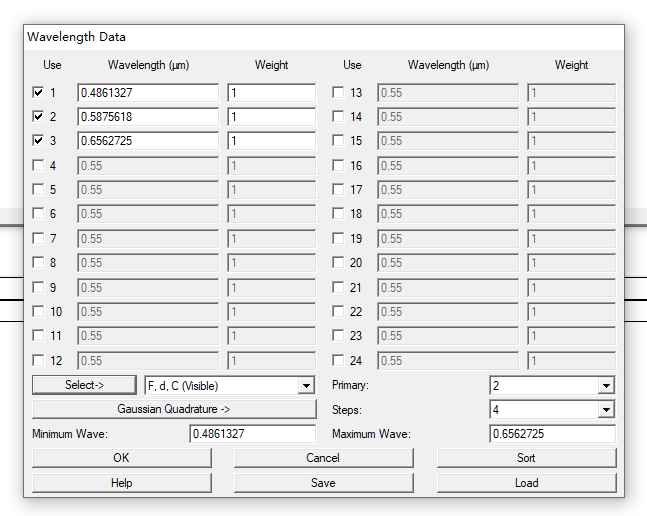Click the wavelength 1 value field 0.4861327
The width and height of the screenshot is (647, 516).
pos(147,93)
